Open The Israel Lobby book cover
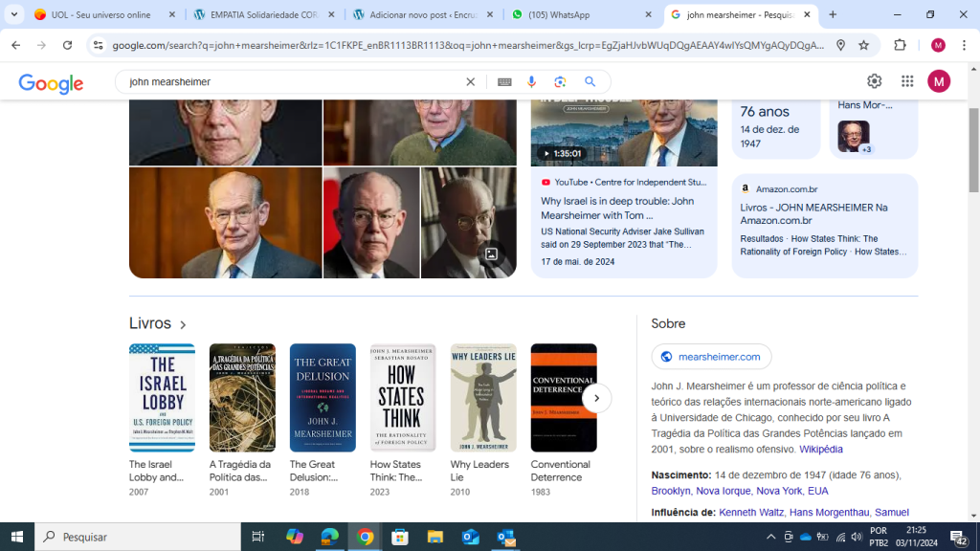 coord(162,398)
